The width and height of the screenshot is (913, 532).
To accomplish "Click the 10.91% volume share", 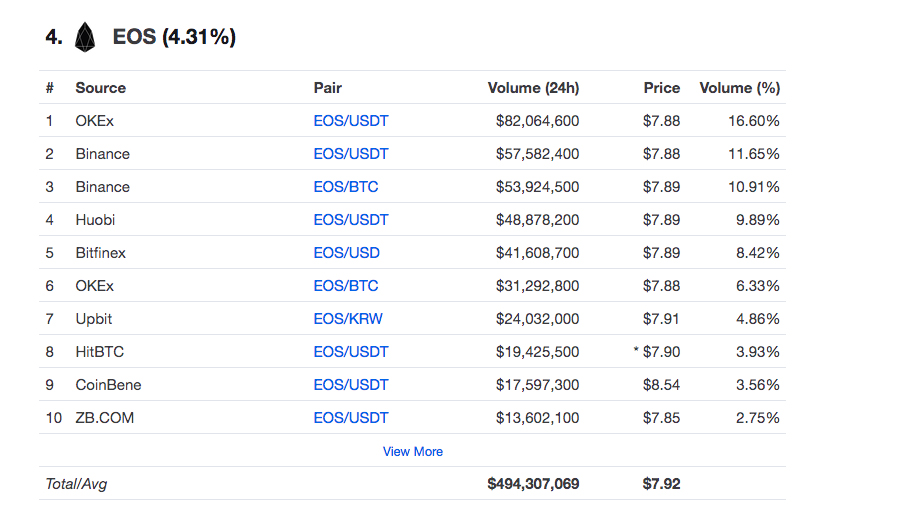I will [753, 187].
